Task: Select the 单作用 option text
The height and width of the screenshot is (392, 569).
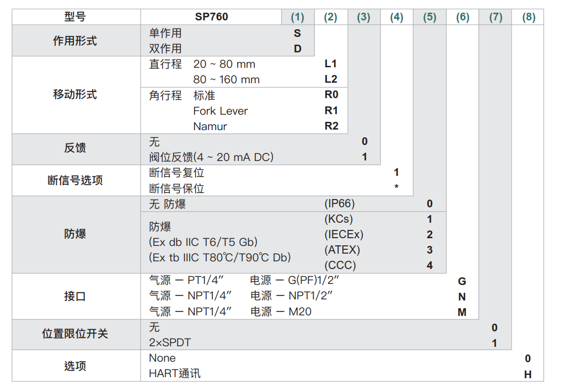Action: 165,33
